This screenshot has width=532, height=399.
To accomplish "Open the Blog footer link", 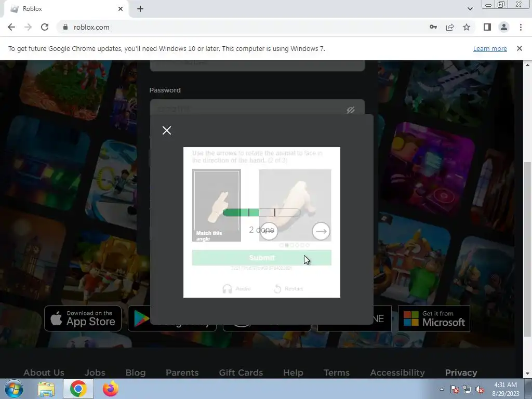I will tap(136, 373).
